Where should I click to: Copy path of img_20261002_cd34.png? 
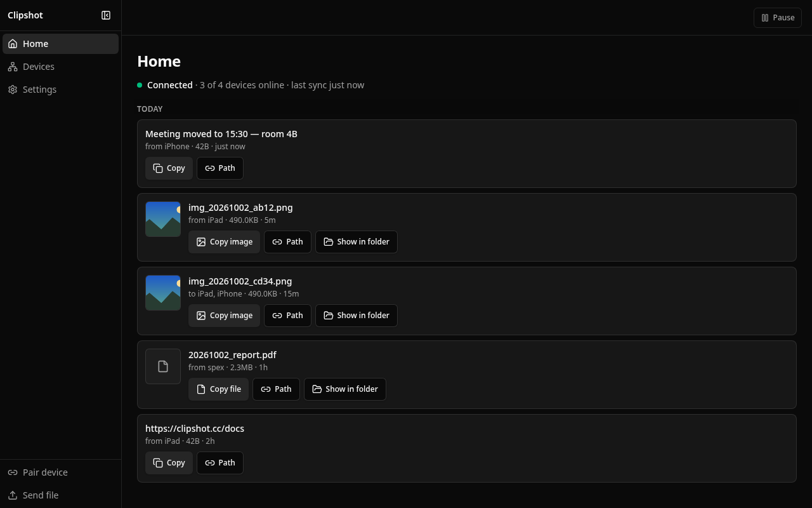click(x=287, y=316)
